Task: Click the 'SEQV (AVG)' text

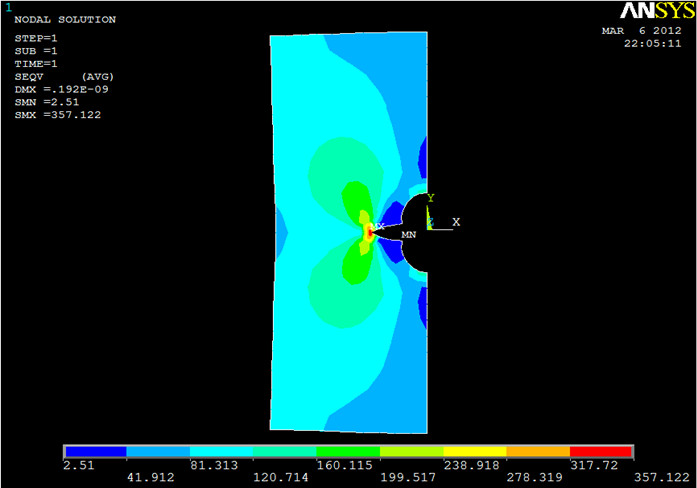Action: (64, 76)
